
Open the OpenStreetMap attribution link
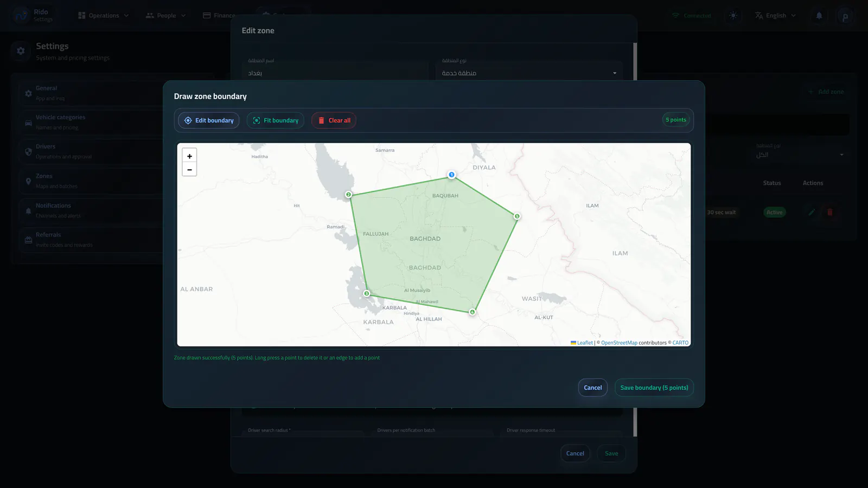click(x=619, y=343)
